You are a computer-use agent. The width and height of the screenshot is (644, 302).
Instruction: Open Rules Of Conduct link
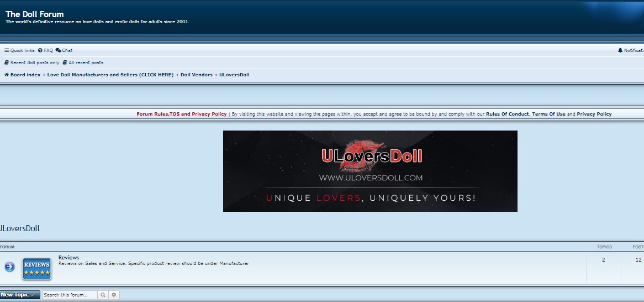(507, 114)
